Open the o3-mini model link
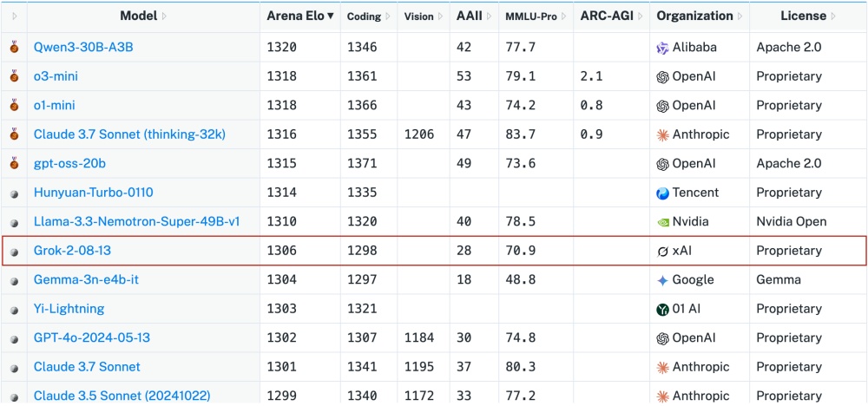 pos(56,76)
